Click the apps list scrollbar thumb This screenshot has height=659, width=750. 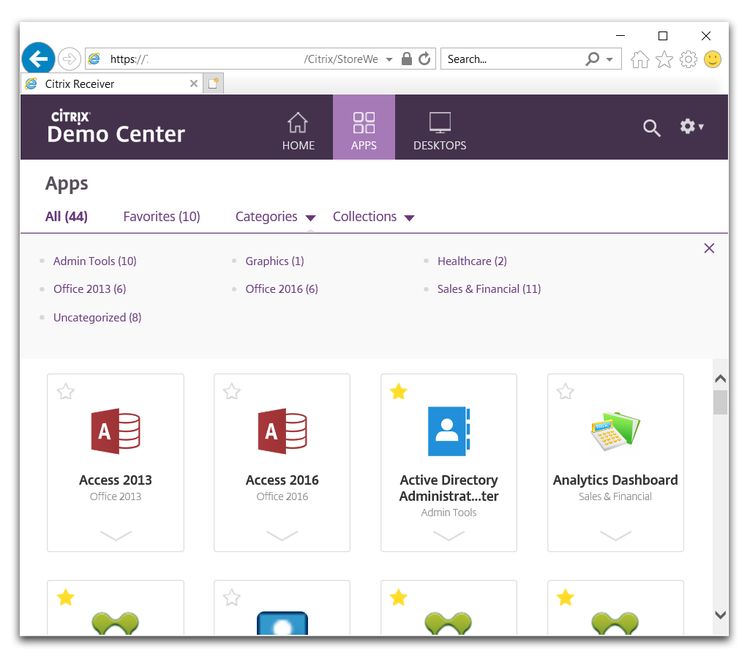720,402
